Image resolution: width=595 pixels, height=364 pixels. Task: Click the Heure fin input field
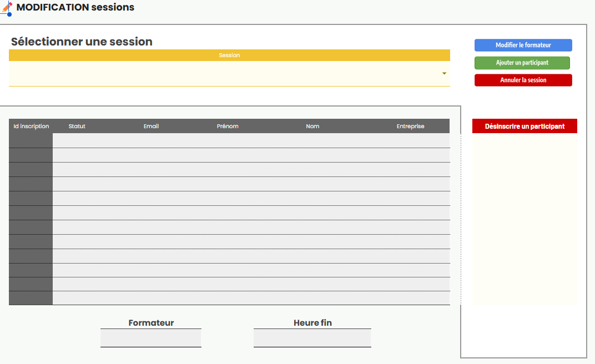(x=312, y=338)
